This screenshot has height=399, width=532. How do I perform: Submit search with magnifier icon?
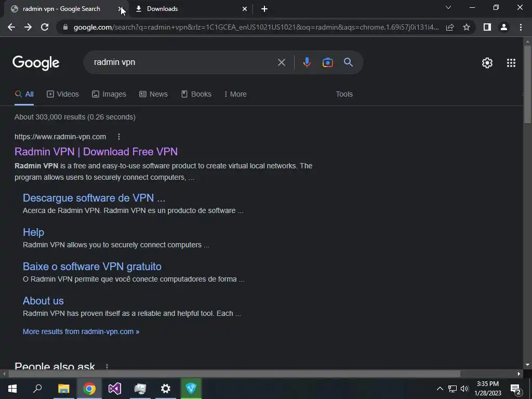click(x=348, y=62)
